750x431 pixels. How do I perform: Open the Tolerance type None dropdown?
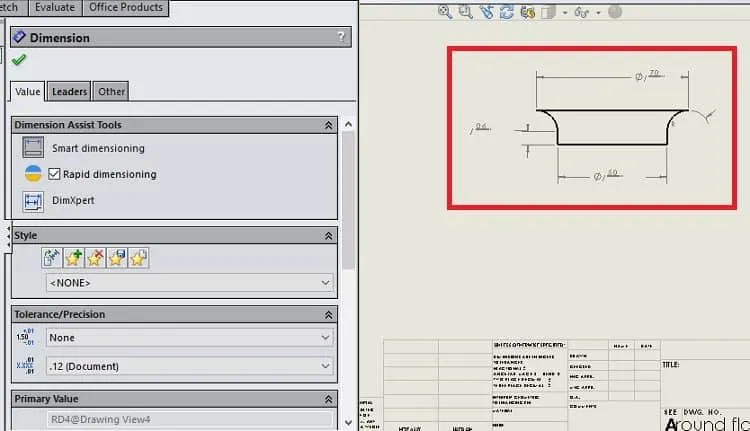189,338
